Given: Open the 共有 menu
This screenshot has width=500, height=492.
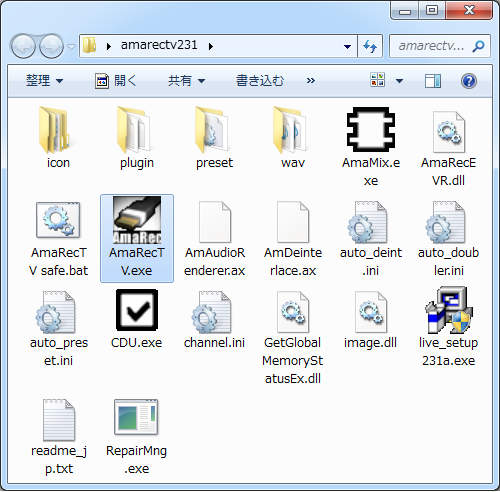Looking at the screenshot, I should [x=186, y=81].
